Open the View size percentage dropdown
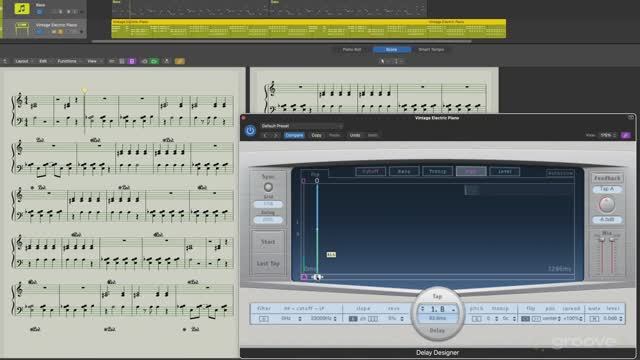This screenshot has width=640, height=360. coord(608,135)
